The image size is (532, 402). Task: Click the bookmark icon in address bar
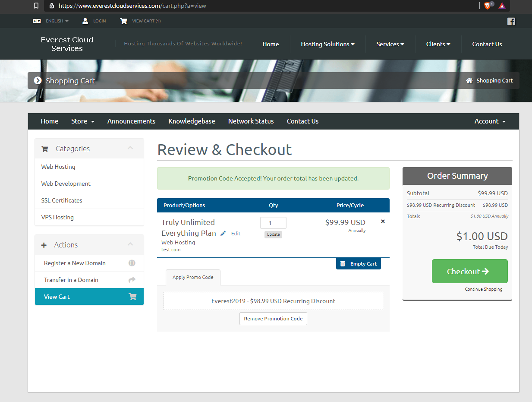click(36, 6)
